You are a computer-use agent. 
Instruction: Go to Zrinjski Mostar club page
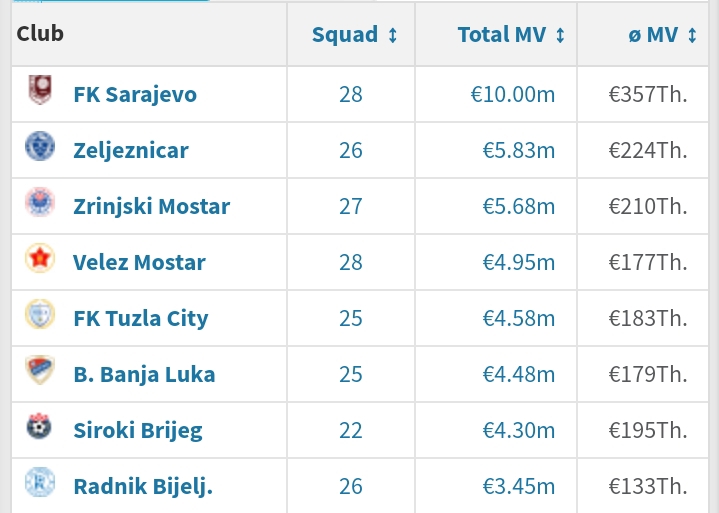[x=152, y=206]
